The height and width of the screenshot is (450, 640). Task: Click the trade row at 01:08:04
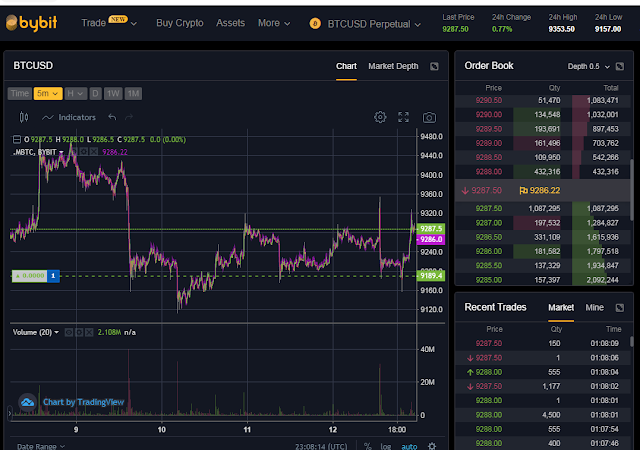(x=543, y=372)
